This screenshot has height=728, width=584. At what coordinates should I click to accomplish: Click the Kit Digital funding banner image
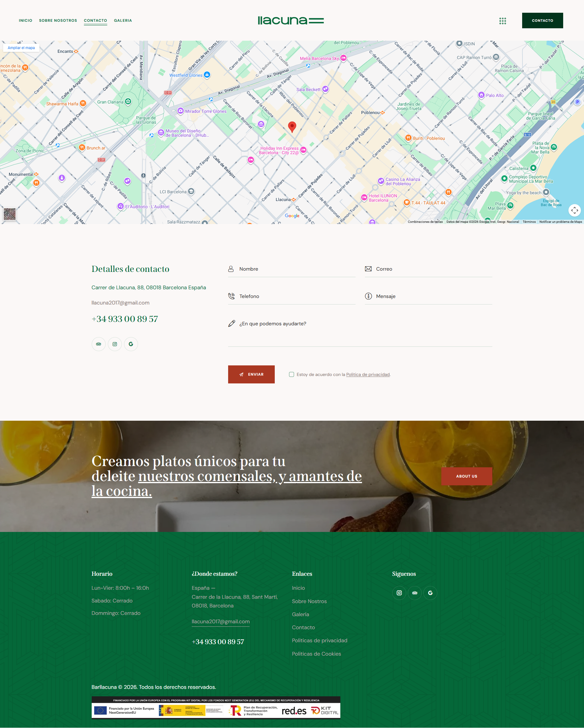216,707
